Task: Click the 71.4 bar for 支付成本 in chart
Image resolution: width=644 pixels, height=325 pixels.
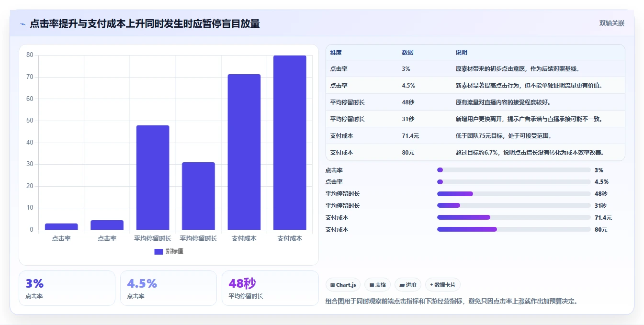Action: [x=244, y=152]
